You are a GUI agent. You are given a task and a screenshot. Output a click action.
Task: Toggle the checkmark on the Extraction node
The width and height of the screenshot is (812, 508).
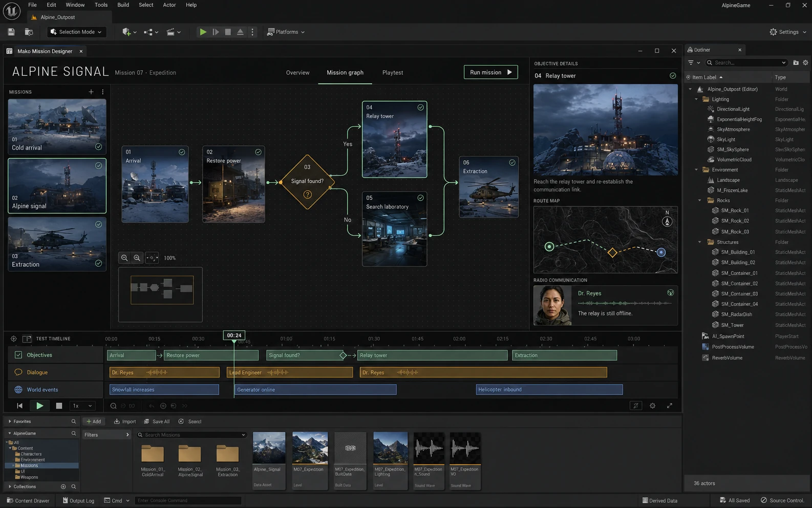tap(512, 162)
